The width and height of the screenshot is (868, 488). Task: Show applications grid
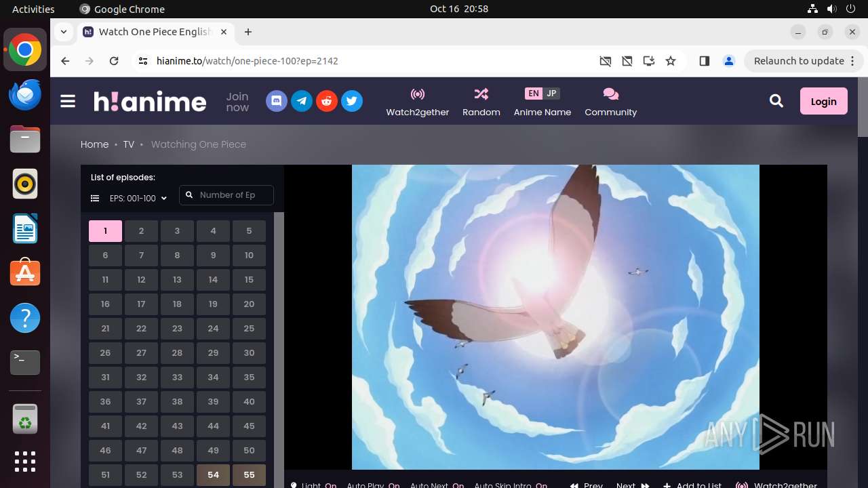[25, 462]
